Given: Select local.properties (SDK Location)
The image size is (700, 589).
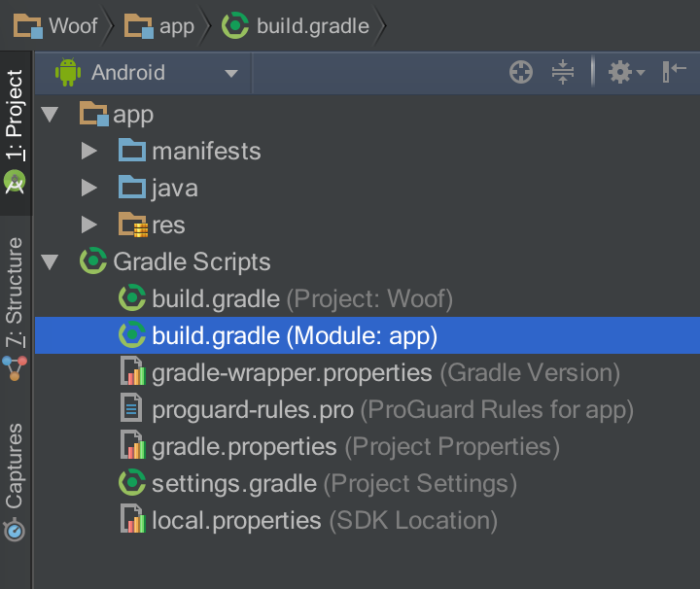Looking at the screenshot, I should pos(367,521).
